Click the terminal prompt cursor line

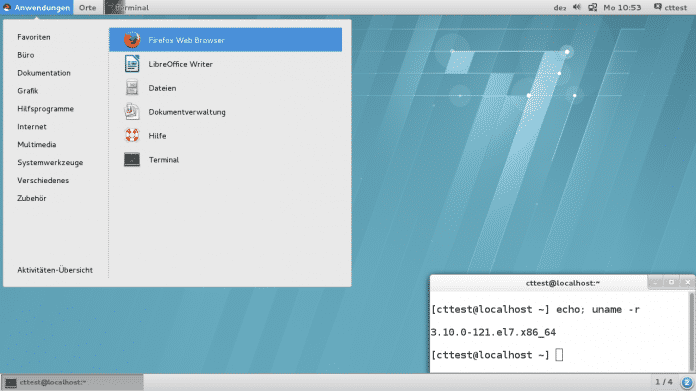(497, 355)
